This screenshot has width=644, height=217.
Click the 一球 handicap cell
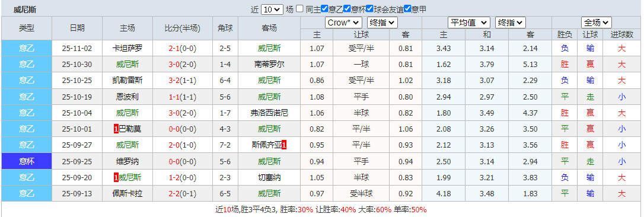tap(361, 65)
